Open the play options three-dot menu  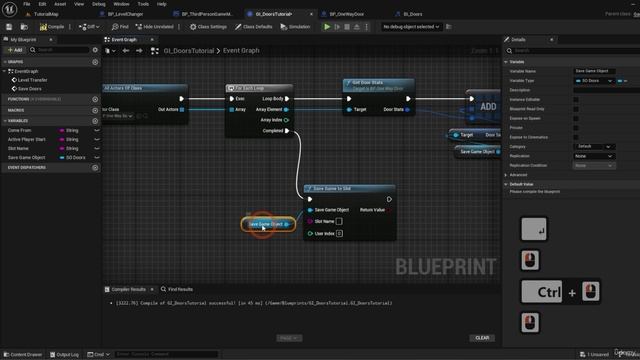pyautogui.click(x=366, y=27)
